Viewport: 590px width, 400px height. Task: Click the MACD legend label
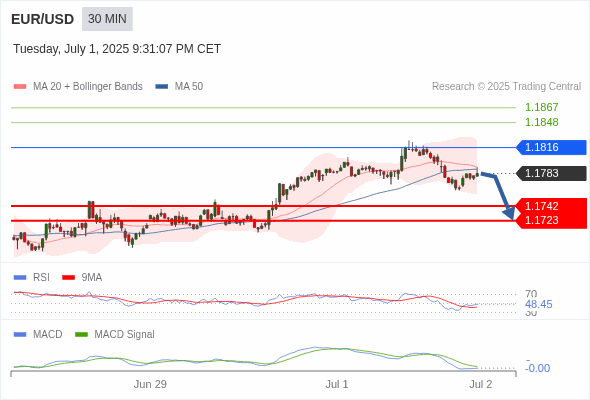point(48,335)
